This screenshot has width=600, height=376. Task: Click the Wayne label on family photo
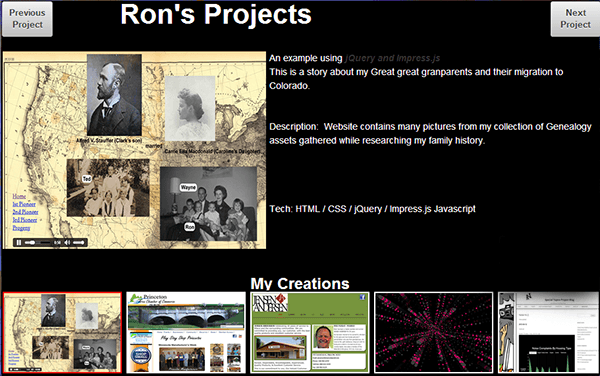pyautogui.click(x=188, y=187)
